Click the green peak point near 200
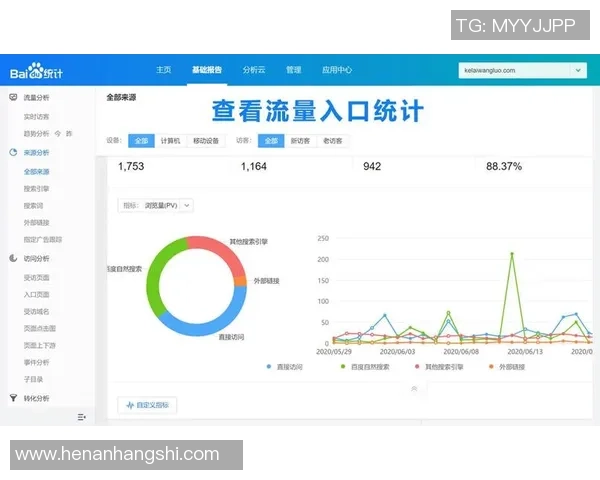The width and height of the screenshot is (600, 480). (x=512, y=254)
